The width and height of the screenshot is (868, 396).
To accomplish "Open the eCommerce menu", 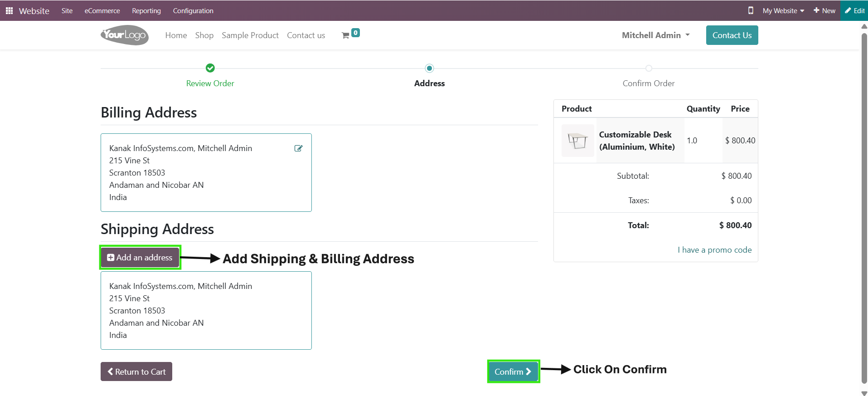I will coord(102,10).
